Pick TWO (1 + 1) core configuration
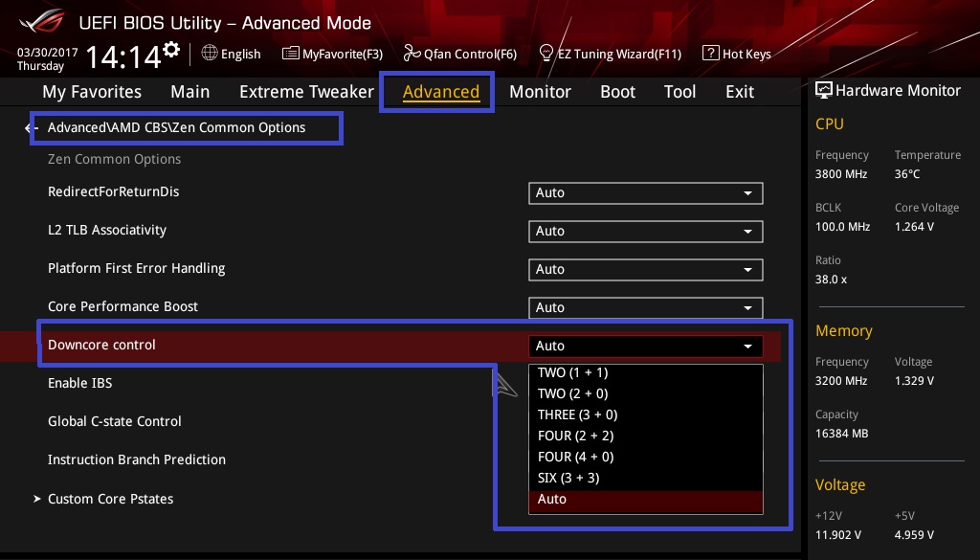Screen dimensions: 980x560 click(x=572, y=372)
